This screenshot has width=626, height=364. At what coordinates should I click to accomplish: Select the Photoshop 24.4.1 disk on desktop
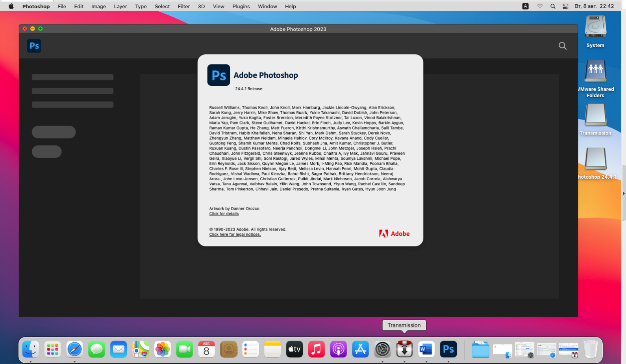click(x=595, y=159)
